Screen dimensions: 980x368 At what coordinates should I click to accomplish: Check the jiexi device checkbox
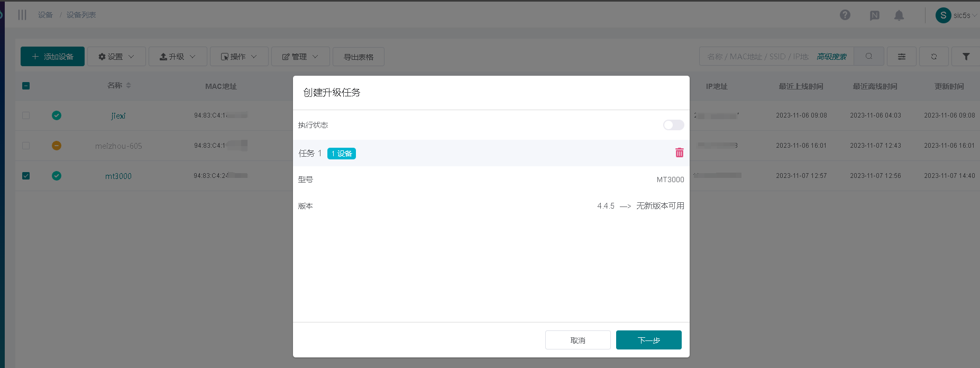click(26, 115)
